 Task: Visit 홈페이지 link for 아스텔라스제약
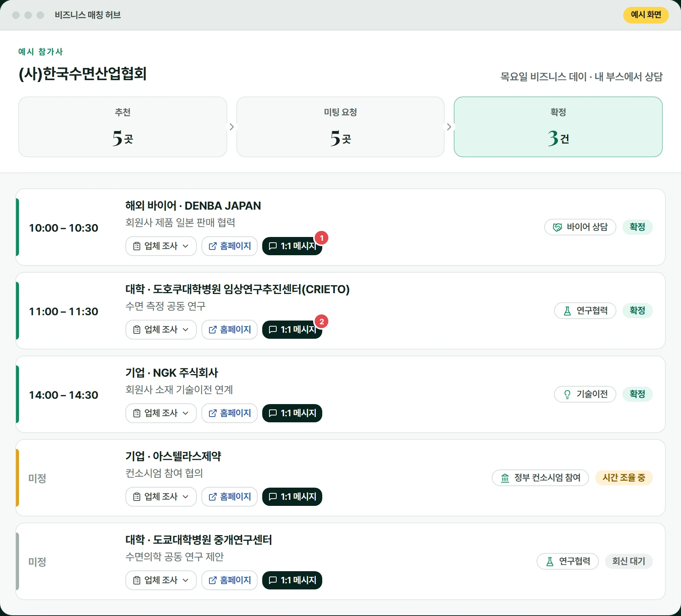[x=230, y=497]
